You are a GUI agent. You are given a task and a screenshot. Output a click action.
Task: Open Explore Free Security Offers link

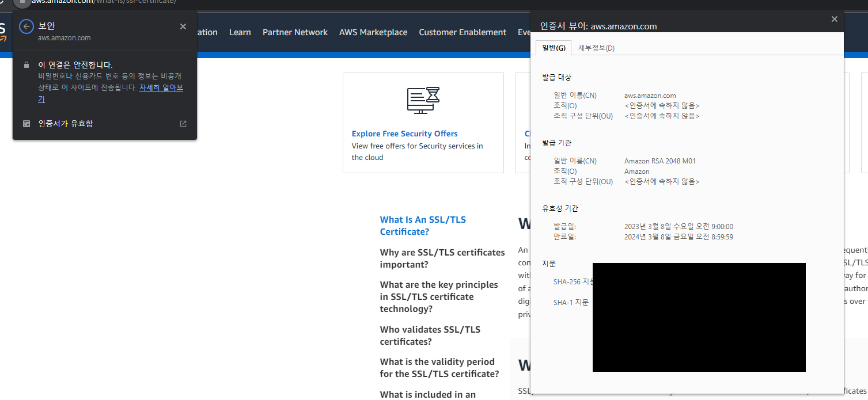click(404, 134)
